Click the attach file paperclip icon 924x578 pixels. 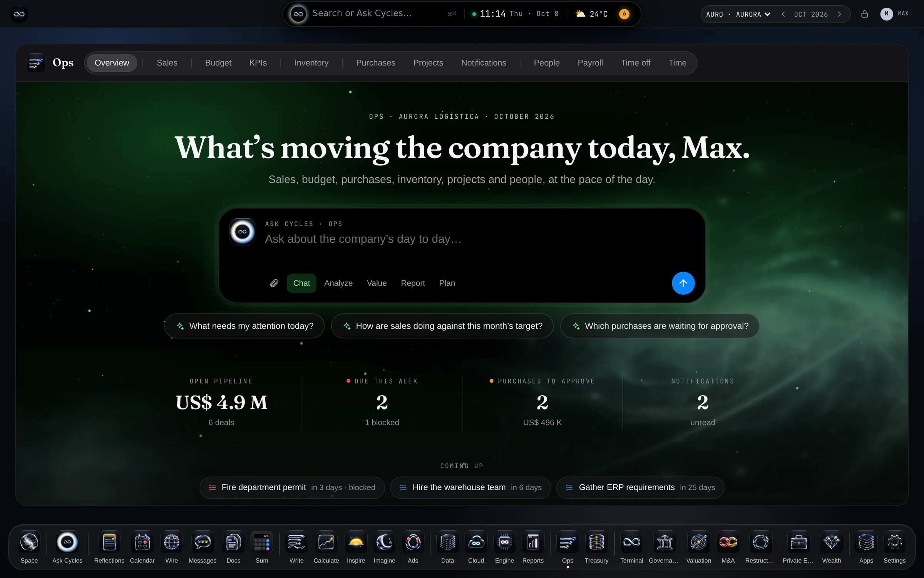point(274,283)
